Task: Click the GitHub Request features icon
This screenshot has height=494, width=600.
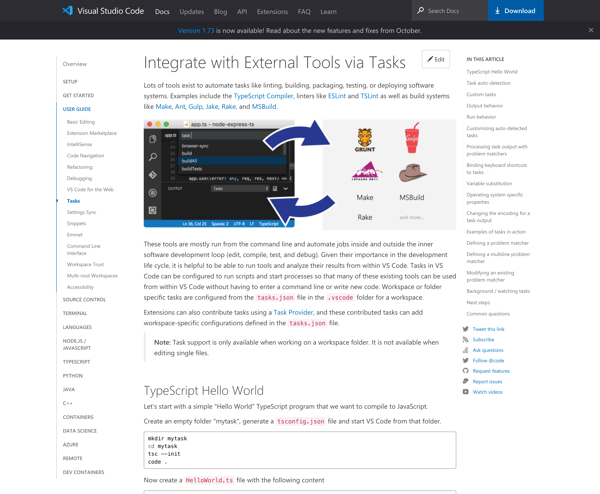Action: [465, 371]
